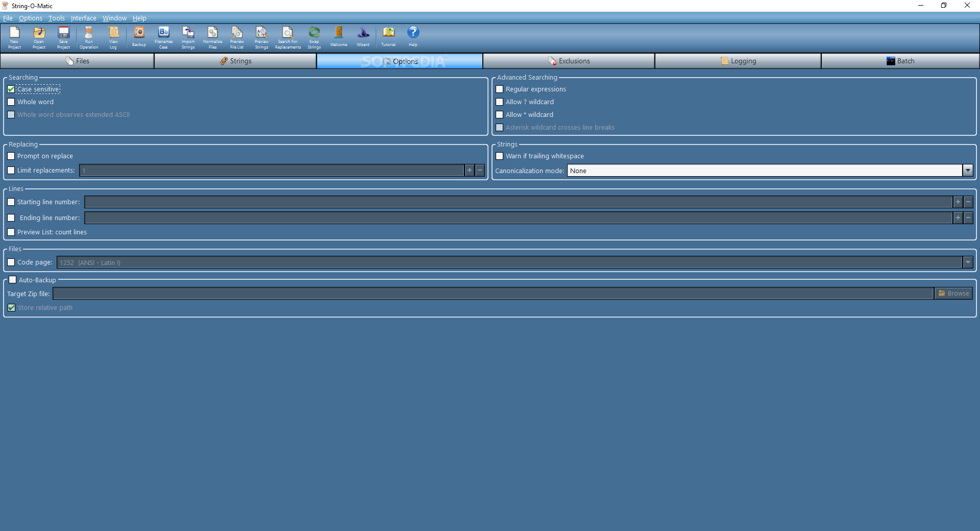Image resolution: width=980 pixels, height=531 pixels.
Task: Focus the Starting line number field
Action: [519, 202]
